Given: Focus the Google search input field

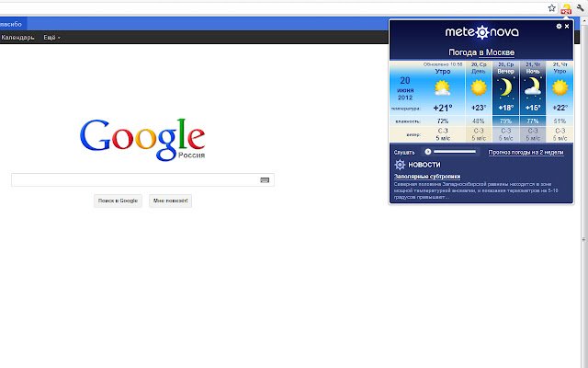Looking at the screenshot, I should [142, 180].
